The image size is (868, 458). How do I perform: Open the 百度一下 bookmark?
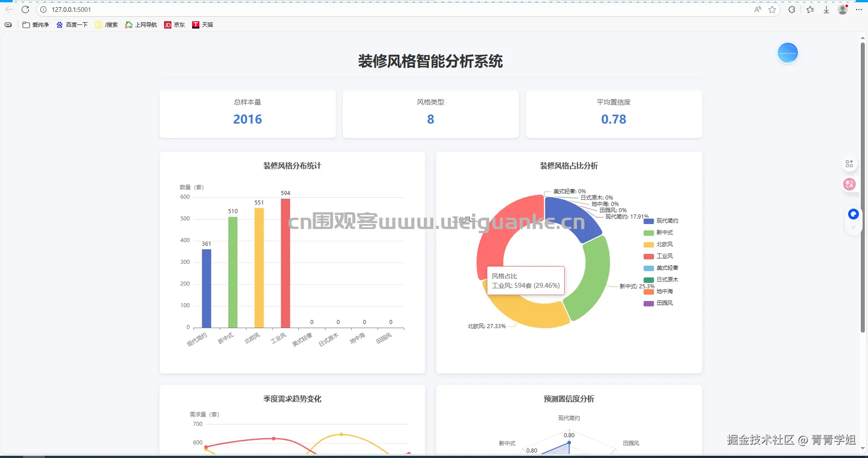(72, 25)
